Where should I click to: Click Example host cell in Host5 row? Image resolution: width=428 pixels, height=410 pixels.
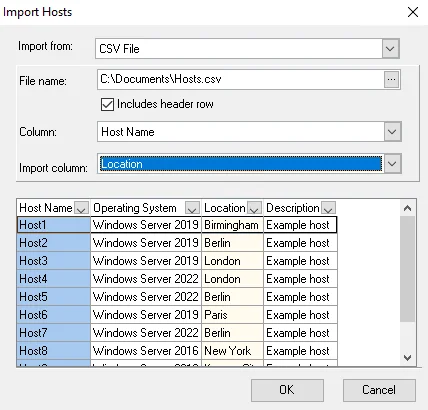point(300,297)
